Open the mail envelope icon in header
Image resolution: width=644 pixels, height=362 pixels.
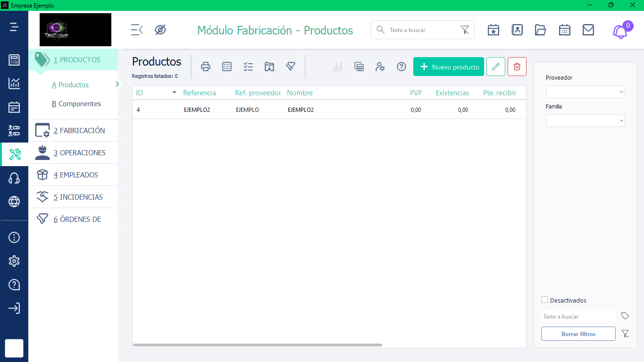tap(588, 30)
